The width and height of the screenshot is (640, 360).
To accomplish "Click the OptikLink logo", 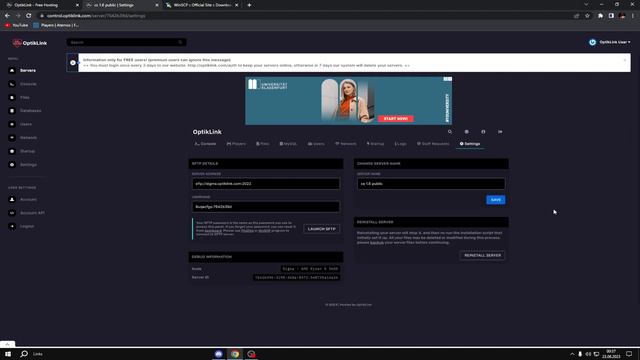I will (29, 43).
